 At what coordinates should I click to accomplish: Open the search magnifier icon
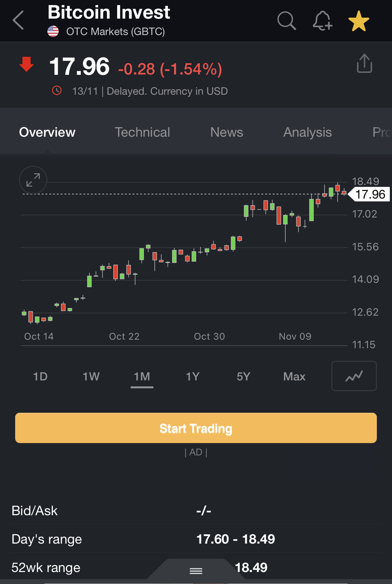click(x=286, y=21)
